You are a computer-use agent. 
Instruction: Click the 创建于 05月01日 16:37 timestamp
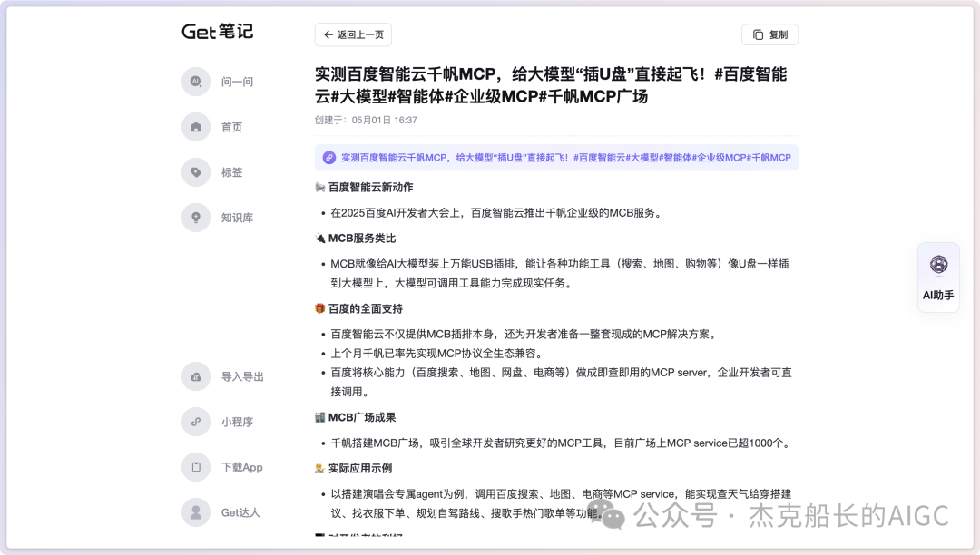[x=366, y=120]
